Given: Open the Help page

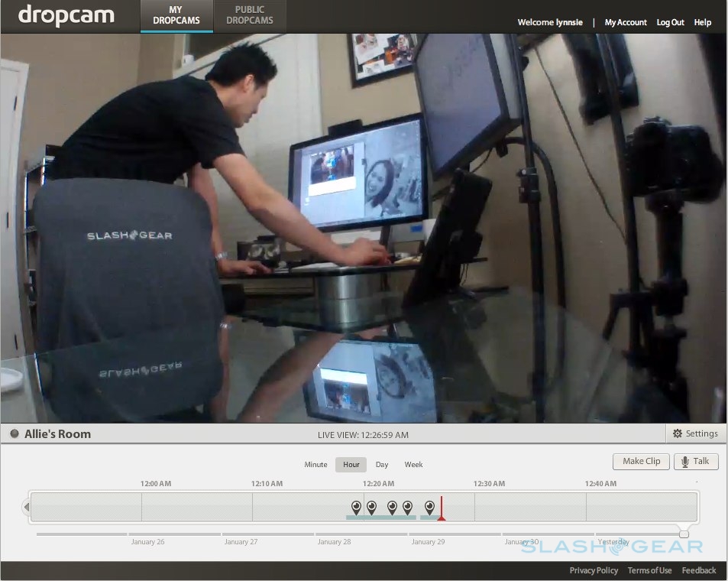Looking at the screenshot, I should pyautogui.click(x=703, y=23).
